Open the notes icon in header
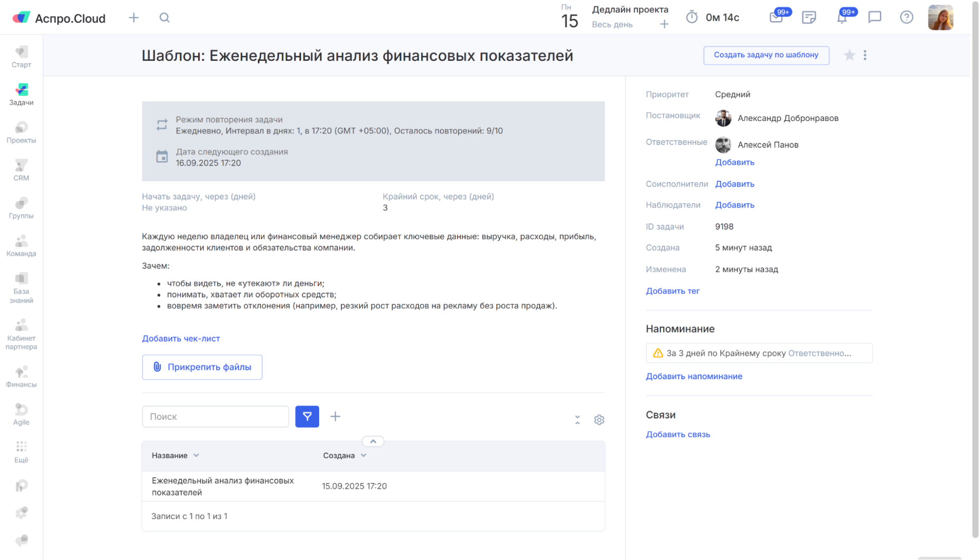The width and height of the screenshot is (980, 560). click(x=808, y=18)
